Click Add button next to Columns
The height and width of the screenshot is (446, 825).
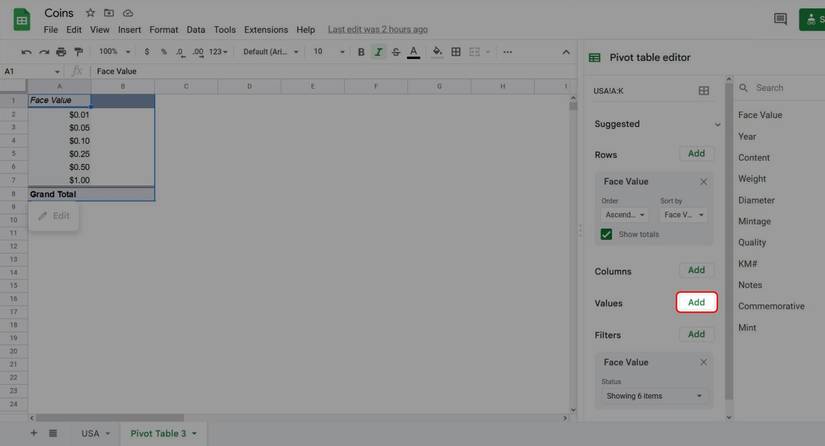(696, 270)
